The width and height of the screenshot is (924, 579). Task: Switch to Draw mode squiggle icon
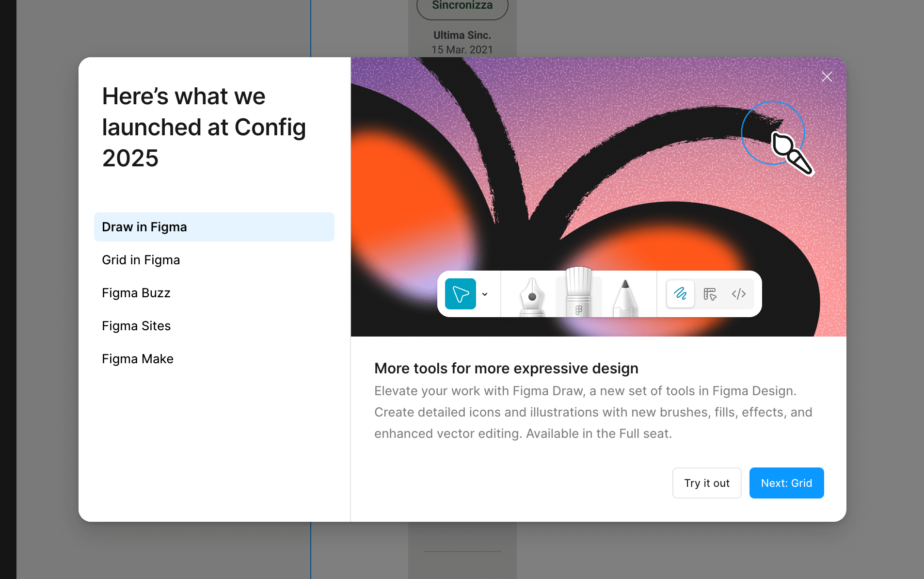pos(680,294)
